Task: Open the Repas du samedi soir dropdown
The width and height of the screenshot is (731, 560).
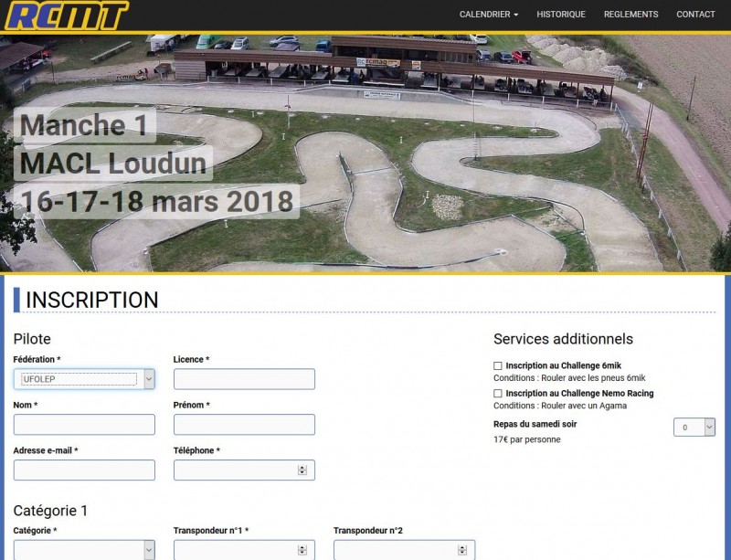Action: click(x=694, y=428)
